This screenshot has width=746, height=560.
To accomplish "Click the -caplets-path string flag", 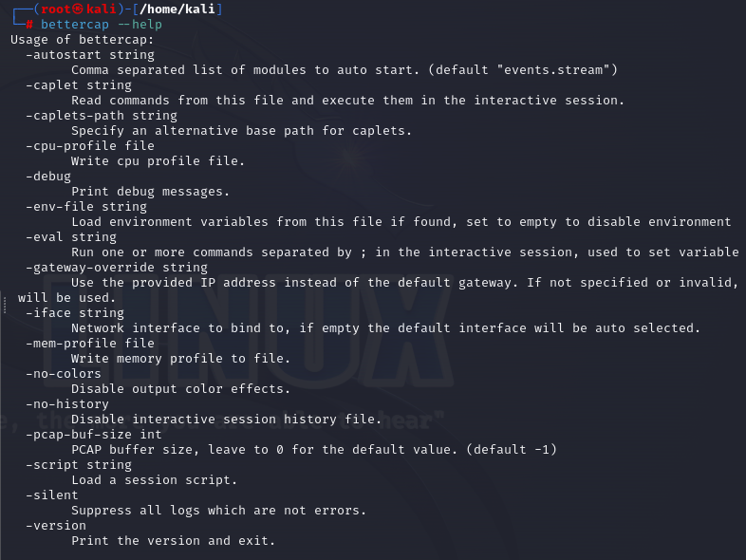I will point(102,115).
